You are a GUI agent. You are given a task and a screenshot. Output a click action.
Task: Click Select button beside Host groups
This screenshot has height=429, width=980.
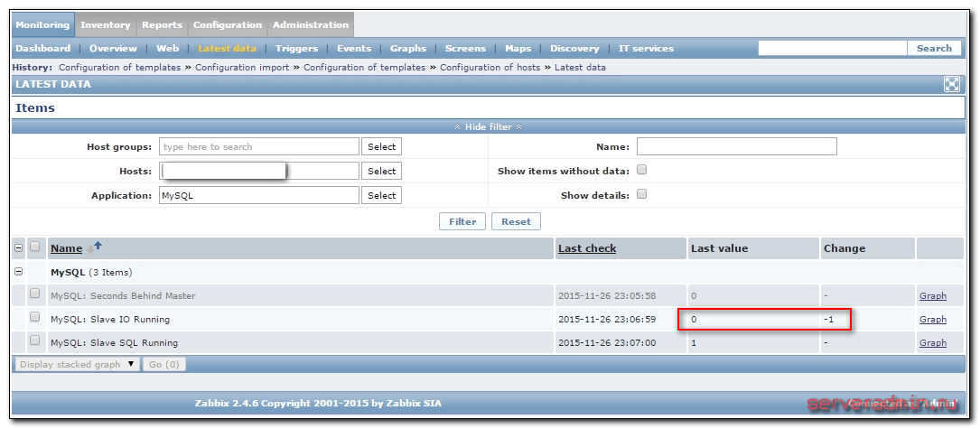381,146
